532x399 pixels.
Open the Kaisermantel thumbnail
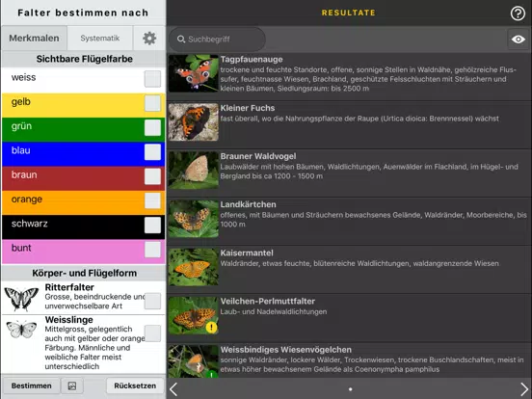click(194, 267)
